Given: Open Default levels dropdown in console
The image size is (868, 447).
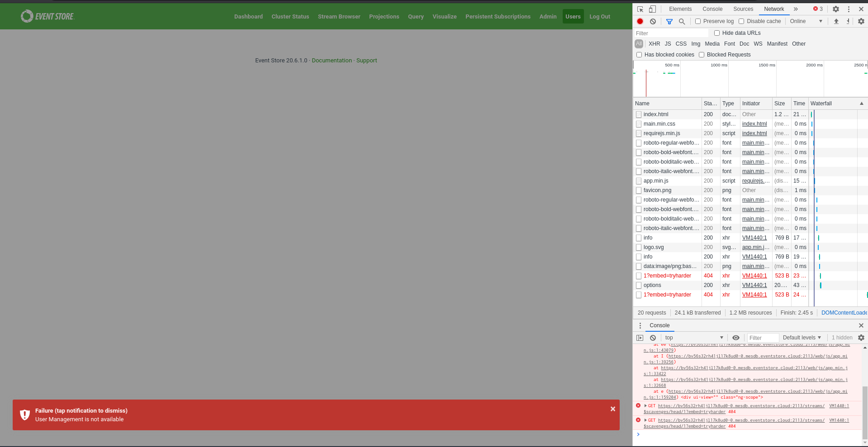Looking at the screenshot, I should [802, 338].
